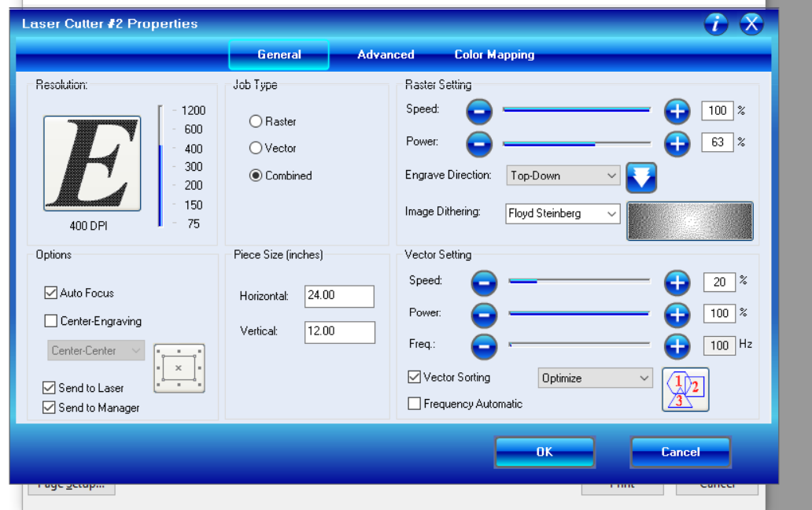Select 300 on the resolution scale

point(193,167)
